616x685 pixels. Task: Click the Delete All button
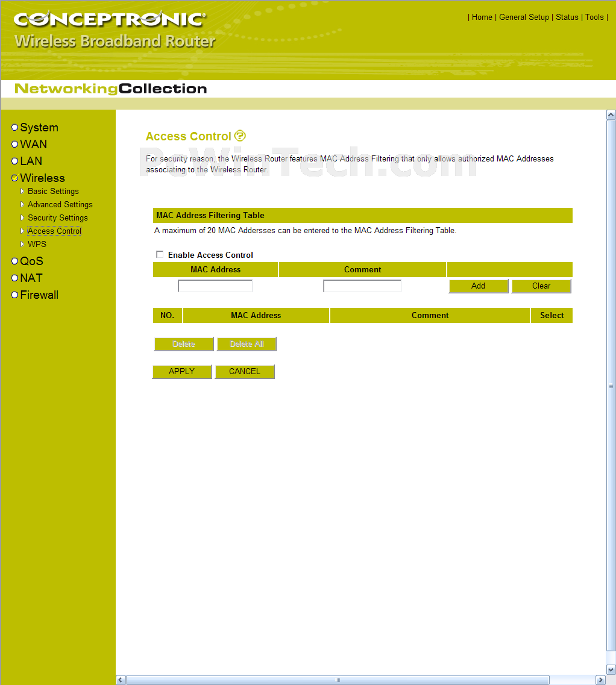point(247,344)
